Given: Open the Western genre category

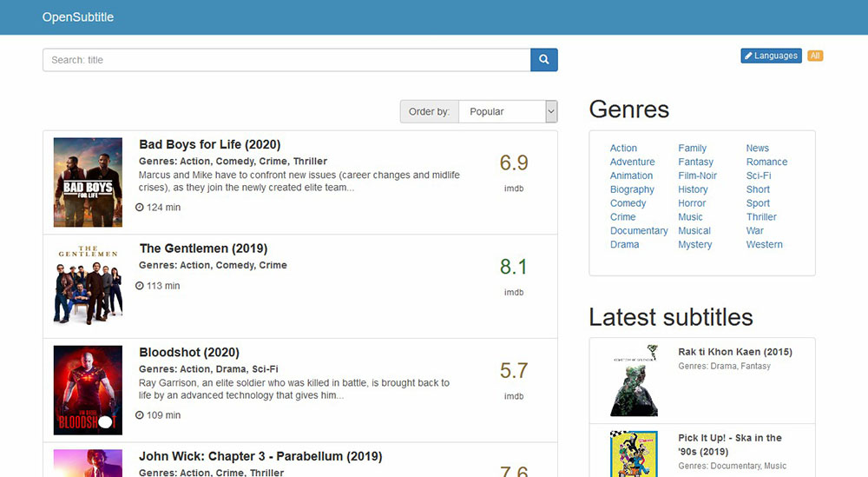Looking at the screenshot, I should (x=764, y=245).
